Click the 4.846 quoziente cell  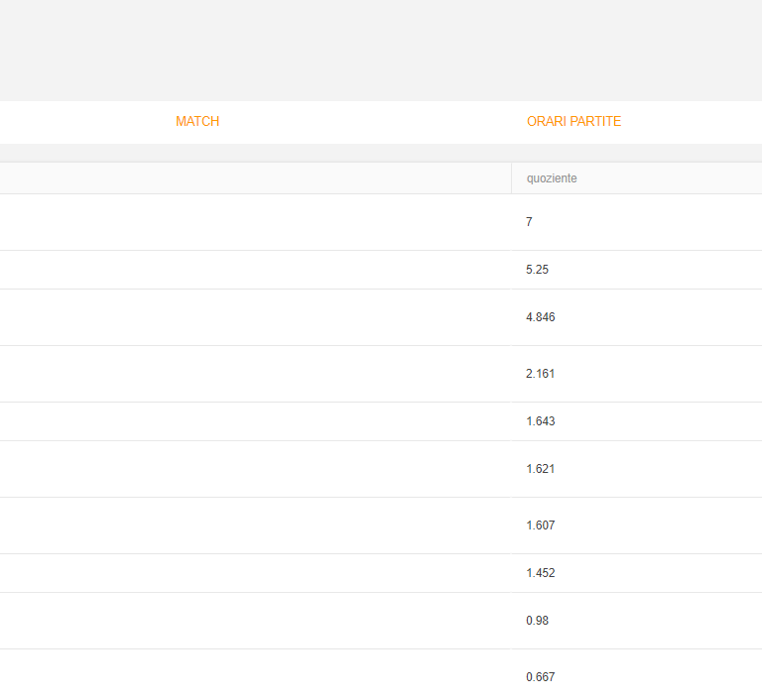tap(637, 317)
